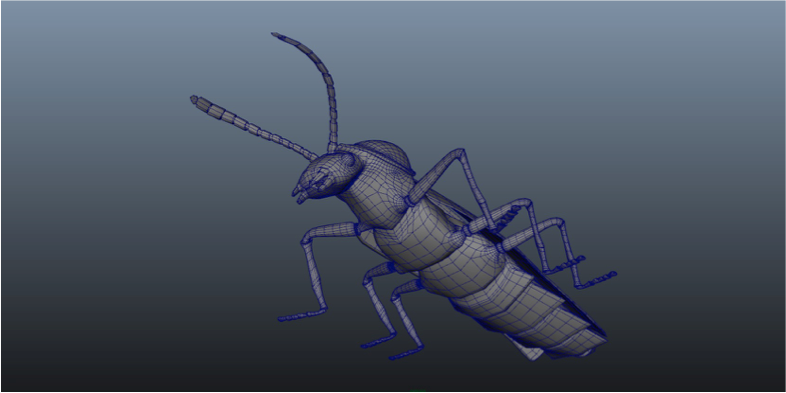The height and width of the screenshot is (393, 786).
Task: Click the raised knee of the upper right leg
Action: (459, 153)
